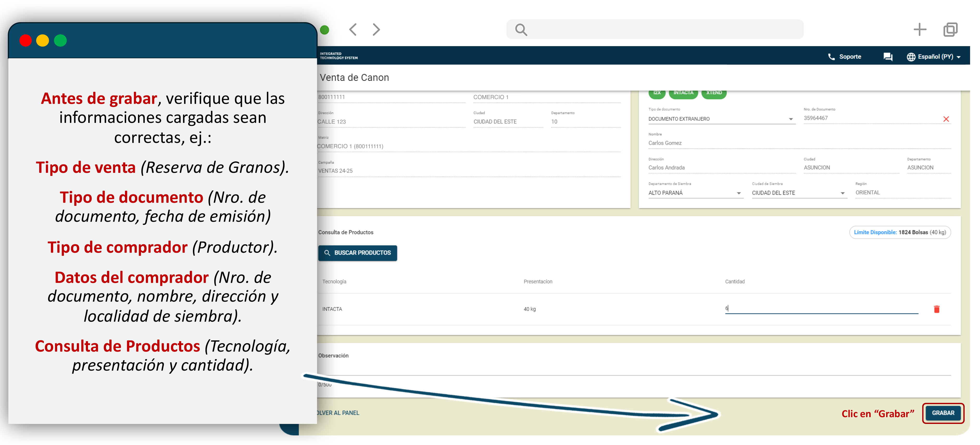Click the tabs overview icon

coord(950,30)
